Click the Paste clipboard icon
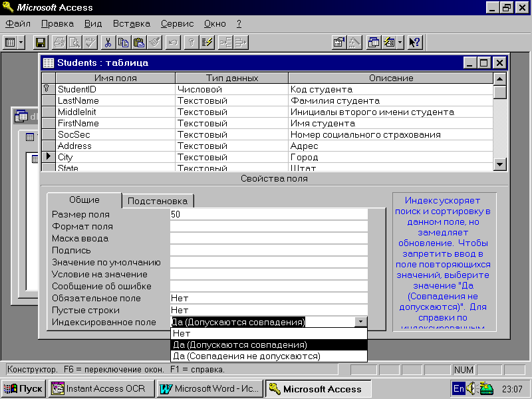532x399 pixels. (139, 43)
